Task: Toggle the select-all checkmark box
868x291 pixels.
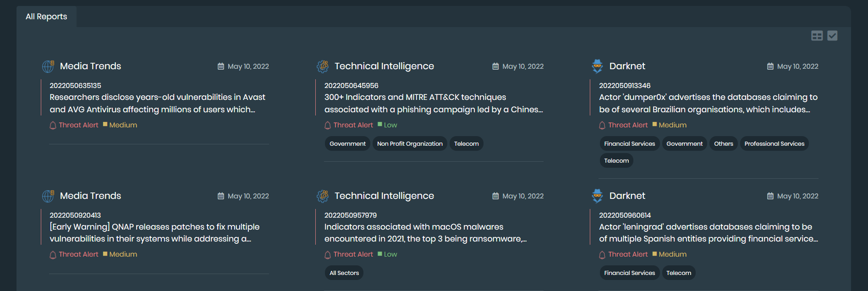Action: pos(832,36)
